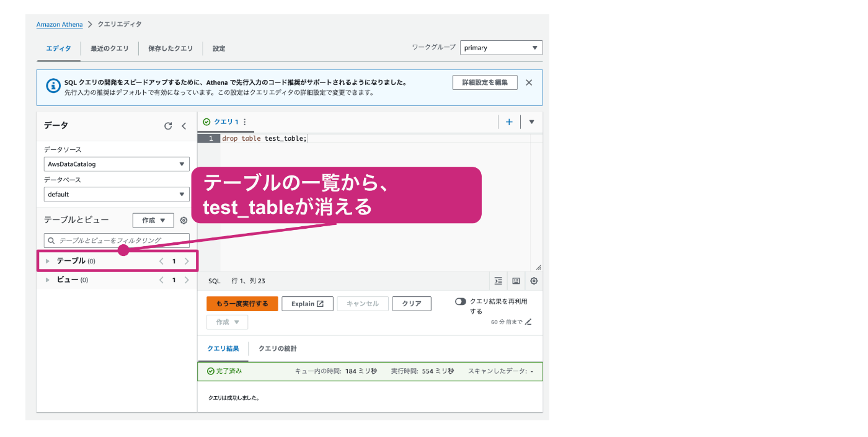This screenshot has height=437, width=868.
Task: Click the info icon in banner
Action: pos(53,85)
